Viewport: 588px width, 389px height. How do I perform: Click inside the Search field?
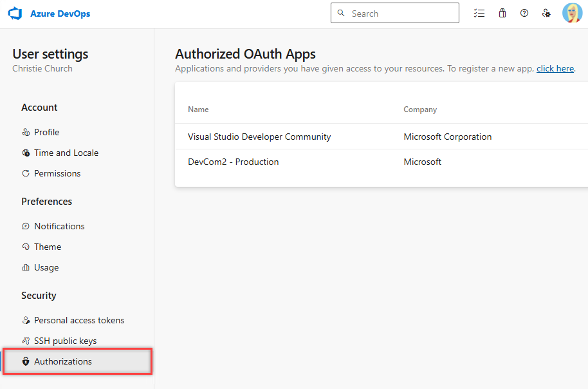(395, 13)
